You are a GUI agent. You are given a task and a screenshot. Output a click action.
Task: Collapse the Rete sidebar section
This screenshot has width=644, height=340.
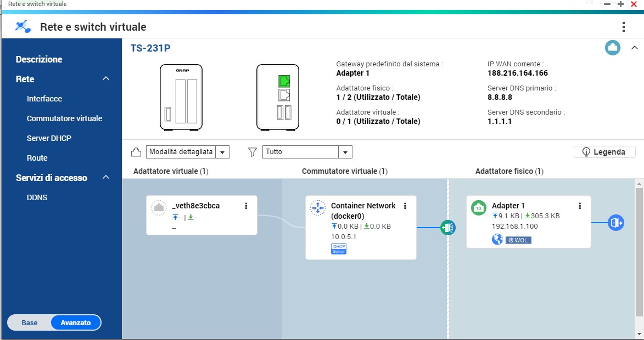pyautogui.click(x=106, y=80)
